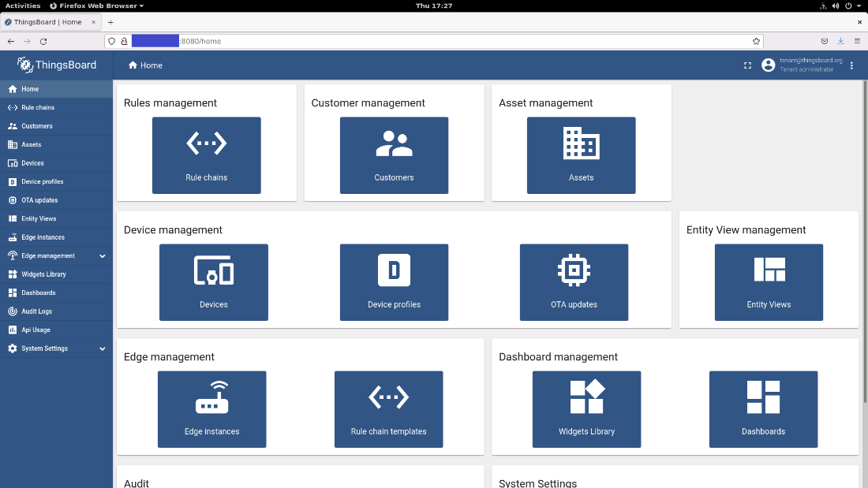Select Home in the sidebar
This screenshot has width=868, height=488.
click(x=57, y=89)
